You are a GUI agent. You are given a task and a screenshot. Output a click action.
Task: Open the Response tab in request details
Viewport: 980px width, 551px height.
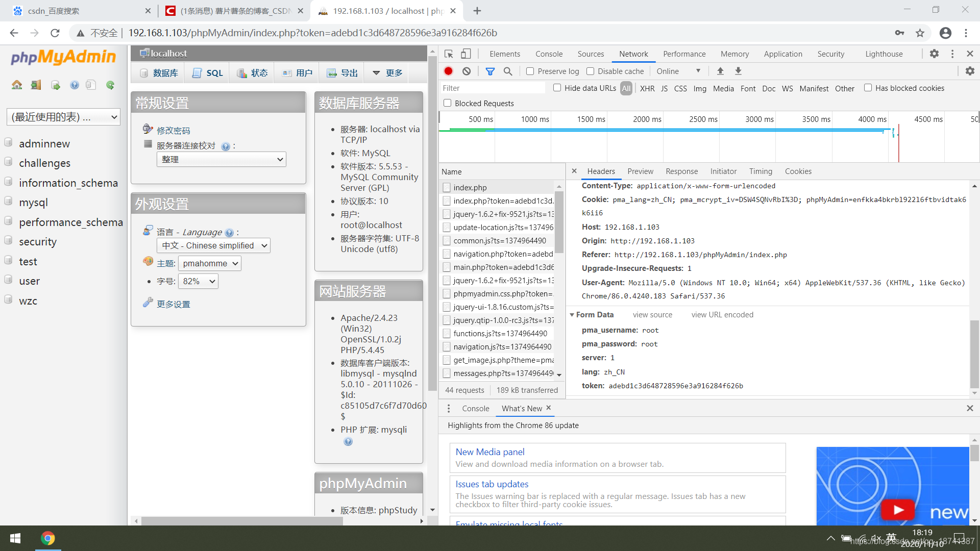(x=681, y=171)
